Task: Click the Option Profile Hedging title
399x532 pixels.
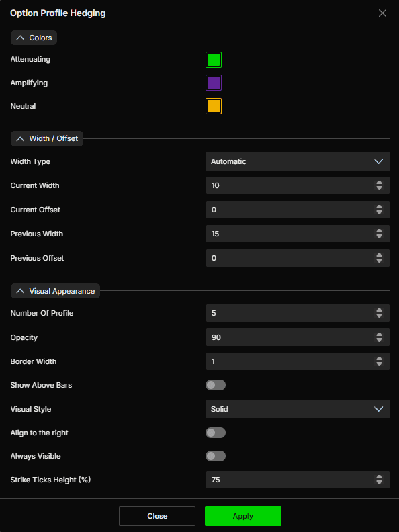Action: (x=58, y=13)
